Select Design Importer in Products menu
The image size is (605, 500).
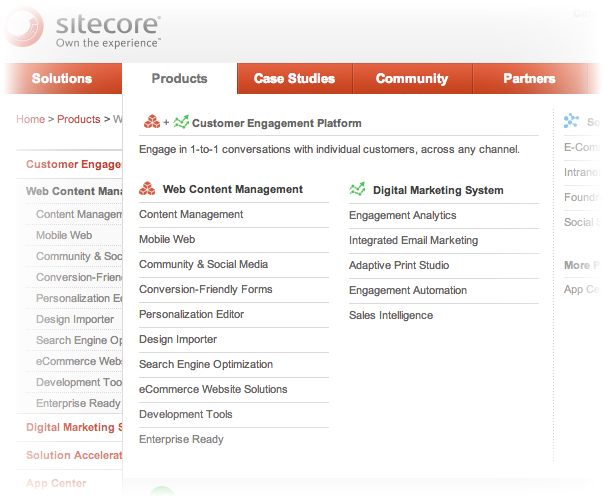point(178,340)
